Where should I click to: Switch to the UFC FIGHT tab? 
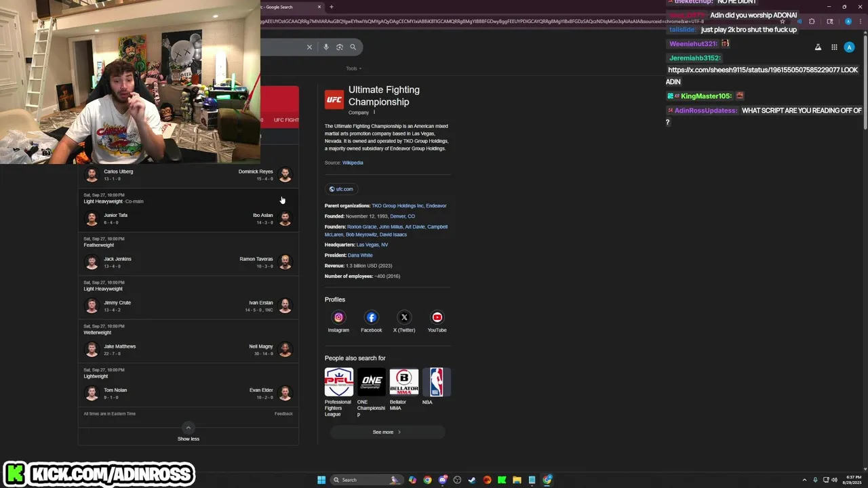point(286,120)
